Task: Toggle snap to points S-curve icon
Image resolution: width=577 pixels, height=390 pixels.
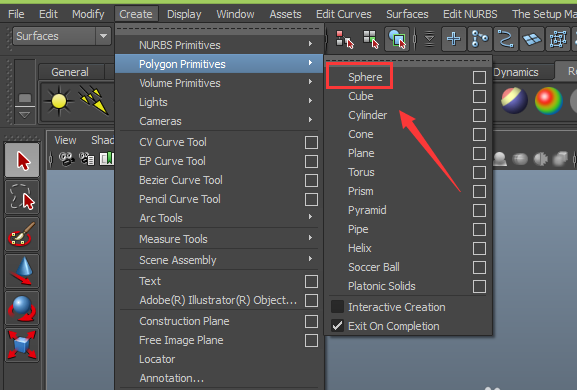Action: coord(506,39)
